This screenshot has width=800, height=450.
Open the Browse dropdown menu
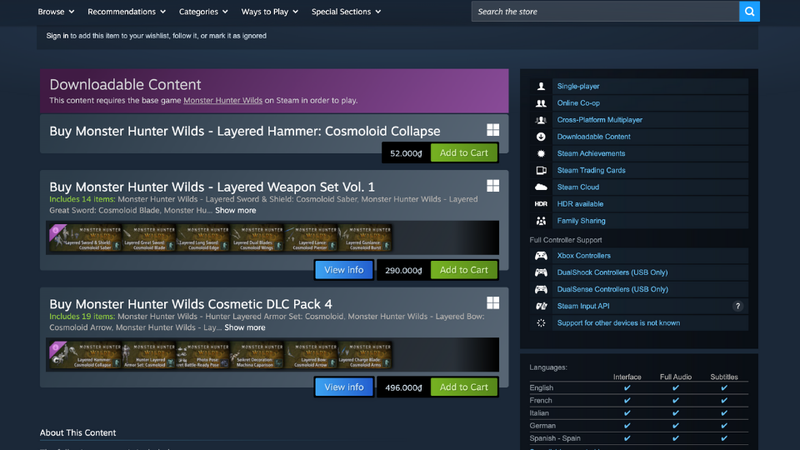pyautogui.click(x=56, y=11)
